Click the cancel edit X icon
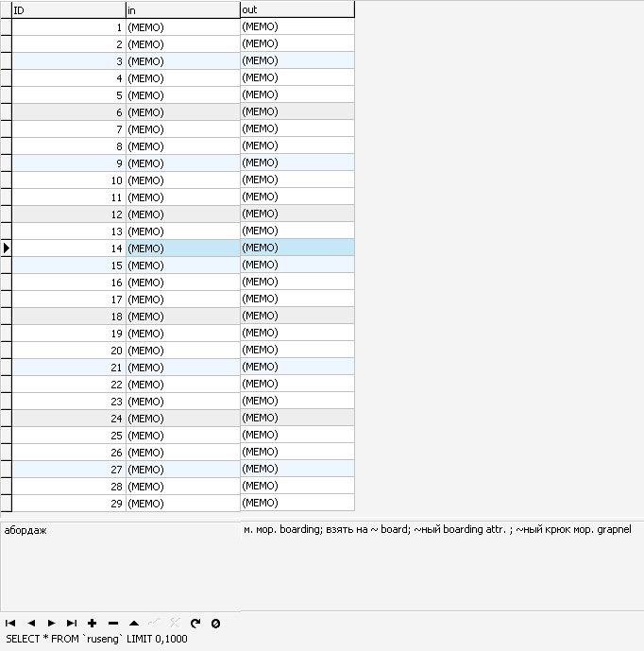 (x=175, y=623)
